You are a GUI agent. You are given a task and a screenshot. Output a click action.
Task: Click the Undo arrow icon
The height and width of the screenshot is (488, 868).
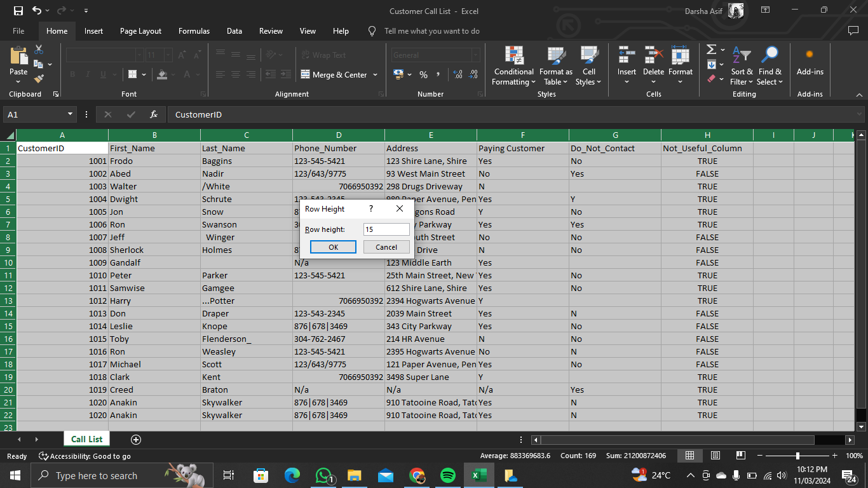click(x=37, y=11)
